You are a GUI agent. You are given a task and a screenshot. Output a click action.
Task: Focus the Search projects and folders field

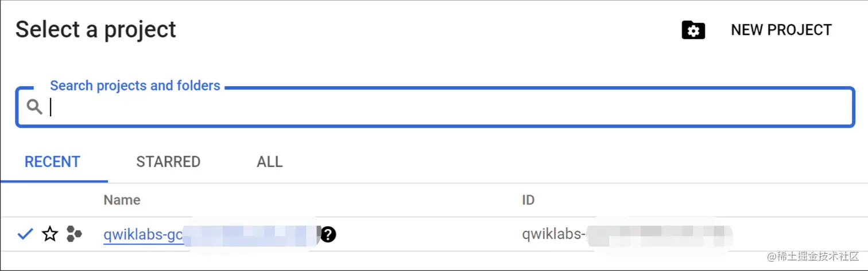[x=448, y=107]
